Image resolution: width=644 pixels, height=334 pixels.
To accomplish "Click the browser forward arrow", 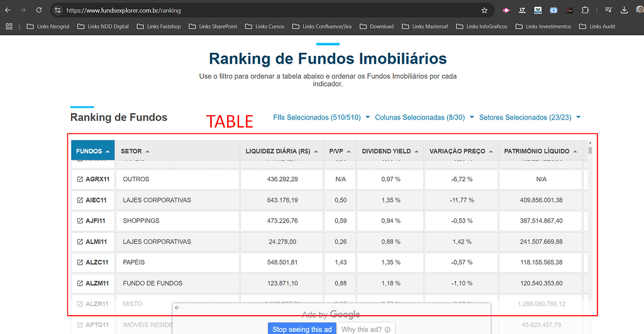I will click(x=23, y=10).
